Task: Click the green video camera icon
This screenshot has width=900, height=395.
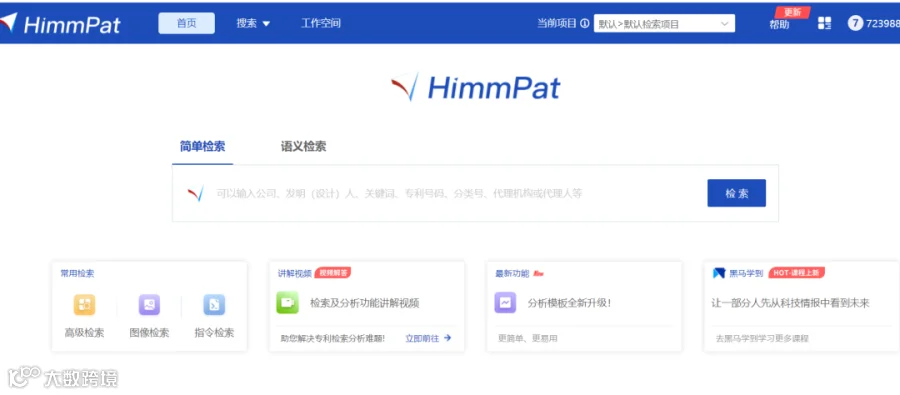Action: [287, 303]
